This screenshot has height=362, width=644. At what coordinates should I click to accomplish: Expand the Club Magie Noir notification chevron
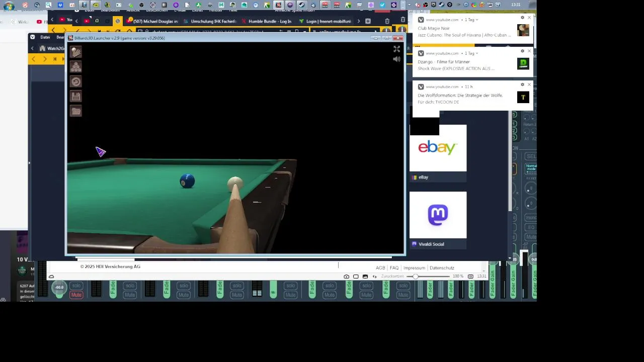click(x=476, y=20)
